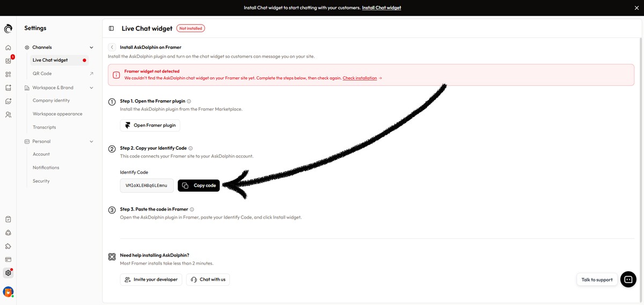Viewport: 644px width, 305px height.
Task: Click the info icon next to Step 3
Action: coord(192,209)
